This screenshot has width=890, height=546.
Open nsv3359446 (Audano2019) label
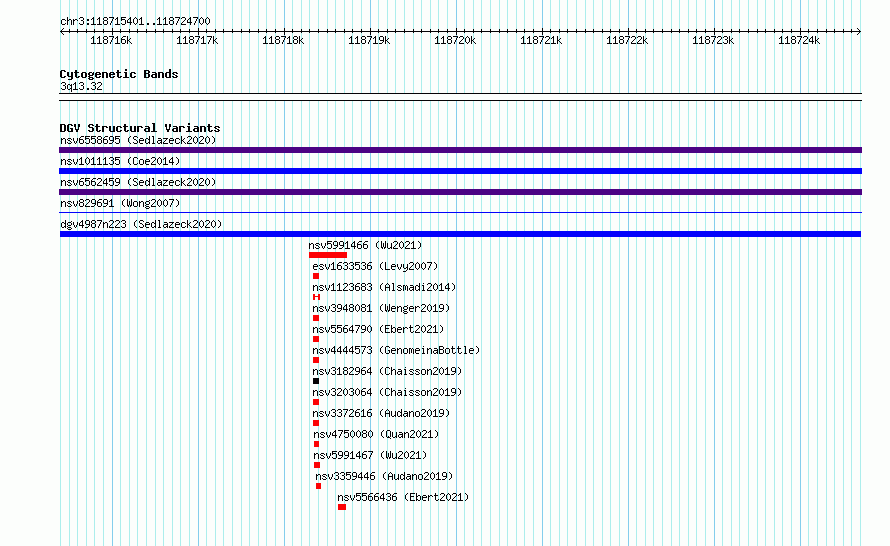(x=384, y=476)
